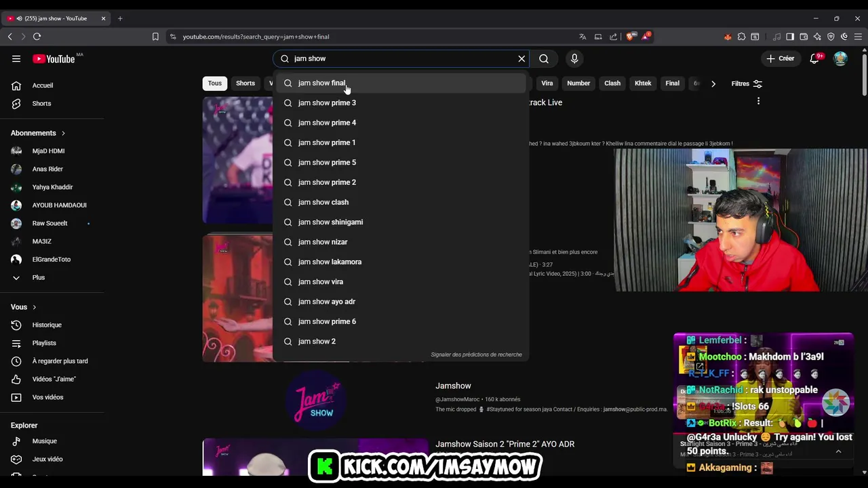Open ElGrandeToto subscription channel
This screenshot has height=488, width=868.
[x=52, y=260]
